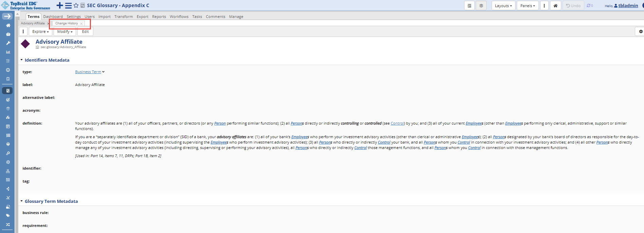Open the Tasks tab

click(197, 17)
